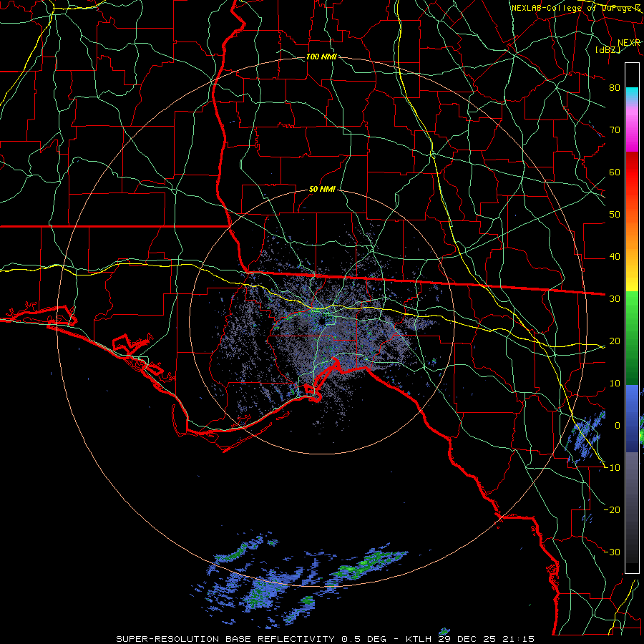Viewport: 644px width, 644px height.
Task: Click the green segment of the color bar
Action: [x=632, y=337]
